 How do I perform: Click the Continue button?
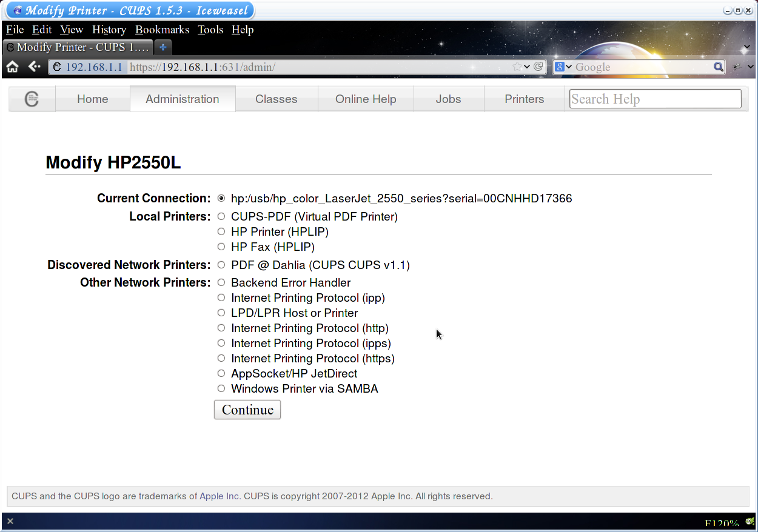point(247,410)
